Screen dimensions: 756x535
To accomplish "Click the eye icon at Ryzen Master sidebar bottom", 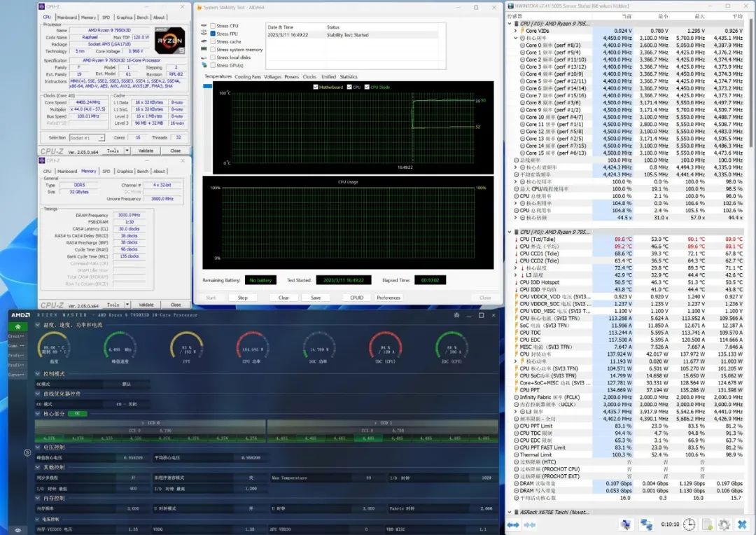I will [17, 529].
